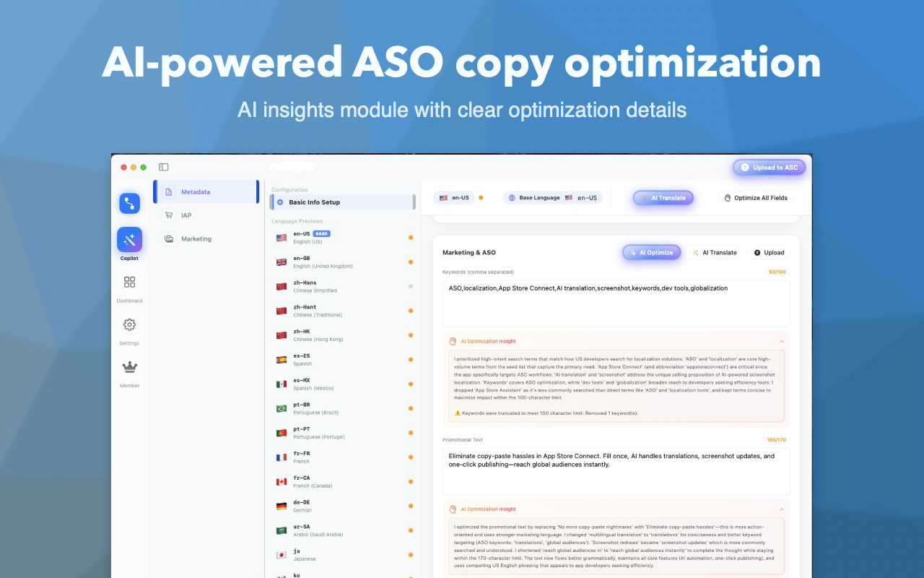Select es-MX Spanish (Mexico)

344,384
